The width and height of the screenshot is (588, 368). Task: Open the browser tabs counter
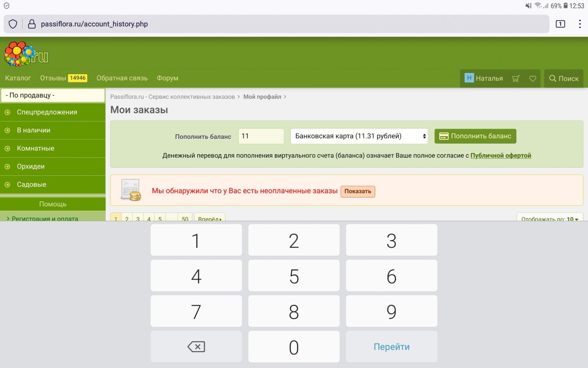(560, 24)
